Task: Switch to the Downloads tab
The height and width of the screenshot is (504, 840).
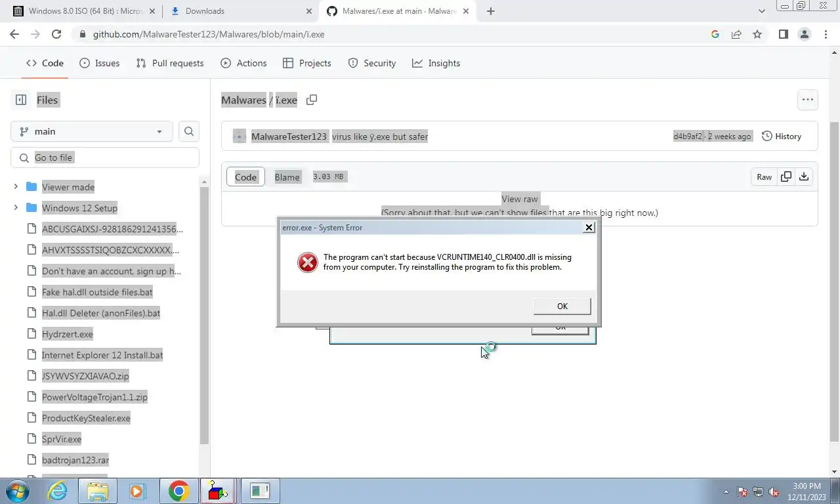Action: pos(240,11)
